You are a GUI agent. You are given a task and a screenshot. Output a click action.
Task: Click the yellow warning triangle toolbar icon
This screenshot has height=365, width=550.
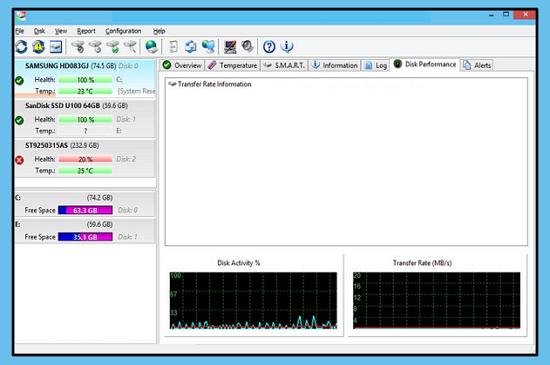(39, 47)
